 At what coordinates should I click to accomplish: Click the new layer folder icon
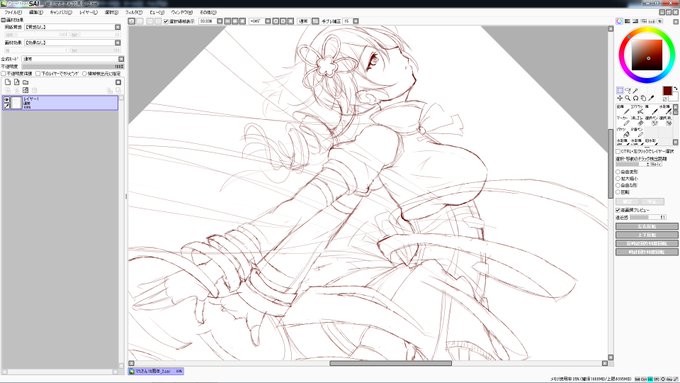click(x=26, y=82)
